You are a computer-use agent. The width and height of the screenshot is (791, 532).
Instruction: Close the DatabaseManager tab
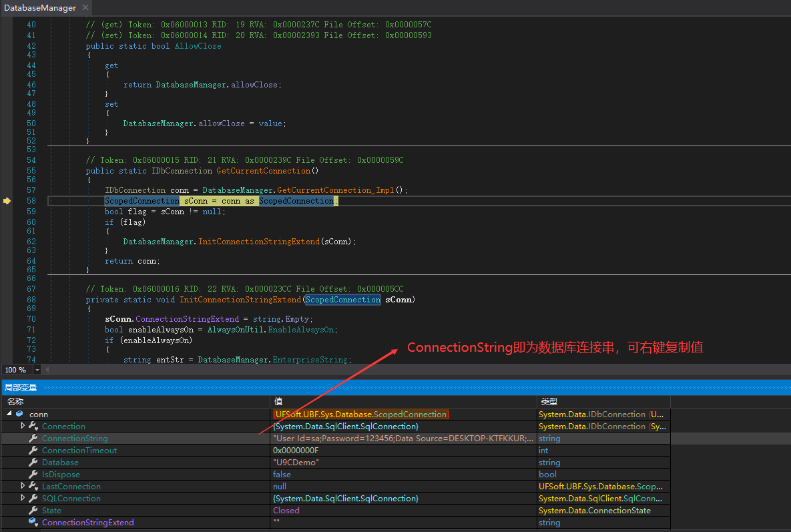pos(87,8)
